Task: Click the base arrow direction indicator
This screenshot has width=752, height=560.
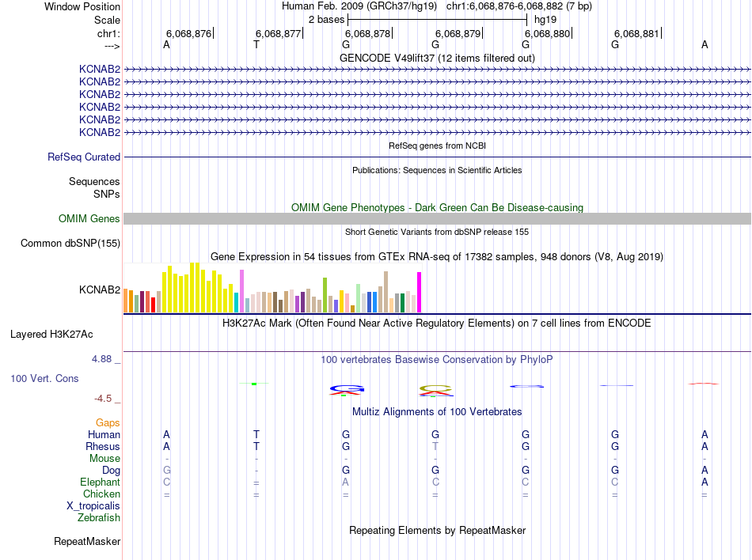Action: (112, 46)
